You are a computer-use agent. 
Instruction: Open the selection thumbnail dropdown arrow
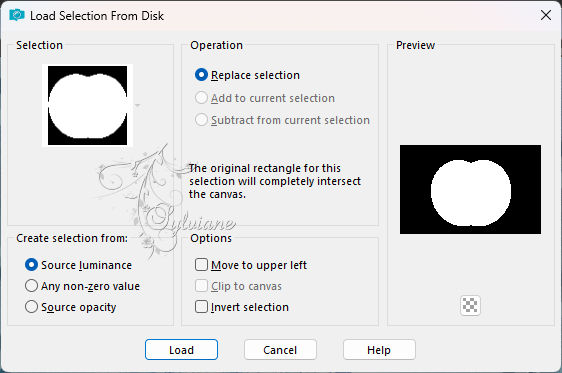(137, 105)
